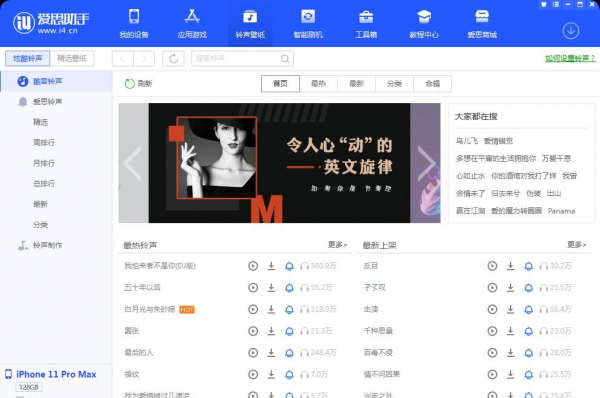Click the i4 爱思助手 logo
Viewport: 600px width, 398px height.
tap(51, 23)
